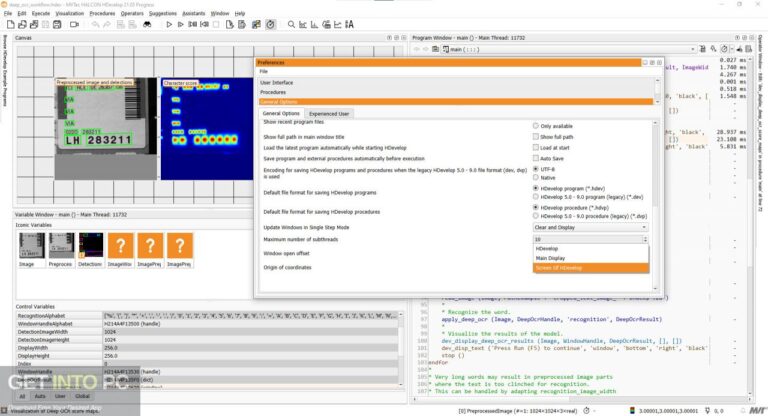Enable the 'Auto Save' checkbox
Viewport: 768px width, 416px height.
point(535,158)
